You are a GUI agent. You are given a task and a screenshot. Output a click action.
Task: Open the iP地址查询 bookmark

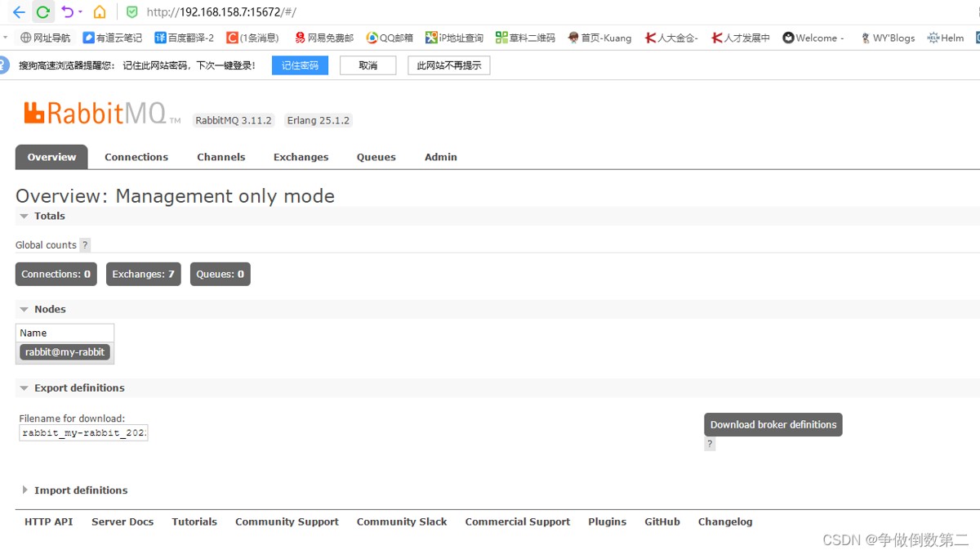click(x=455, y=38)
